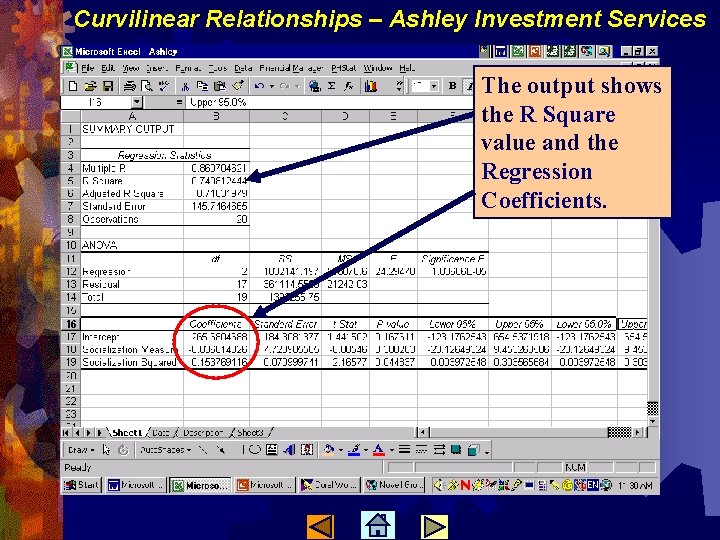Click the Print icon in the toolbar
720x540 pixels.
tap(130, 86)
